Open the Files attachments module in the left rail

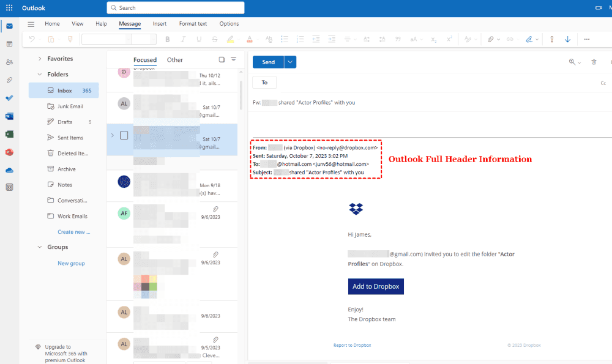click(9, 80)
